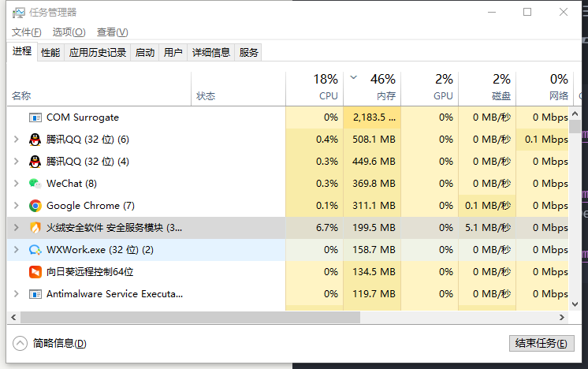Click the horizontal scrollbar thumb
Screen dimensions: 588x369
click(x=190, y=317)
